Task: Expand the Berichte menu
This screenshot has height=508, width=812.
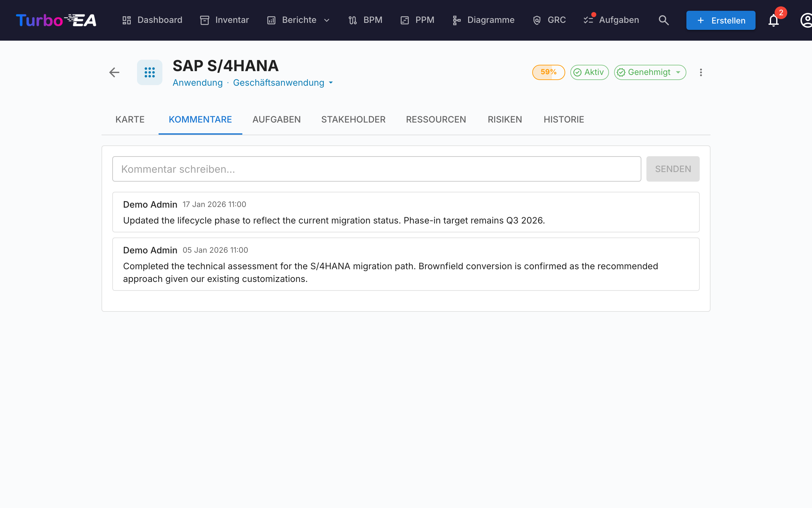Action: 298,20
